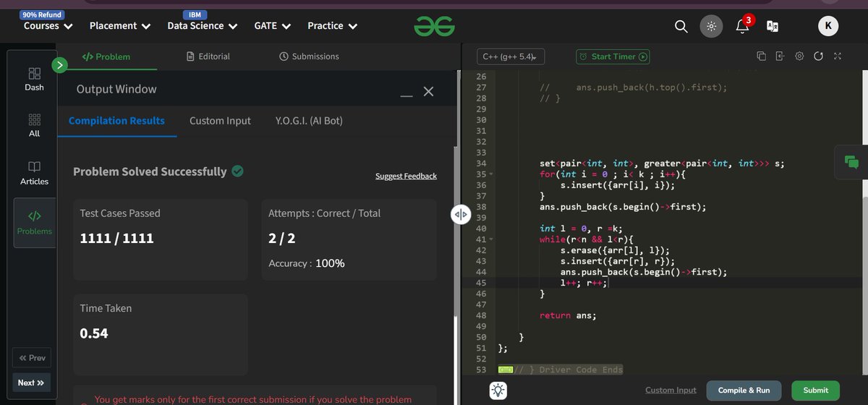Open Dash in the sidebar
This screenshot has height=405, width=868.
click(34, 80)
